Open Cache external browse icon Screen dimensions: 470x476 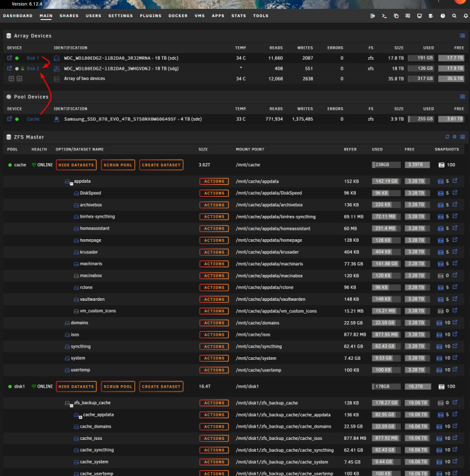click(x=10, y=119)
